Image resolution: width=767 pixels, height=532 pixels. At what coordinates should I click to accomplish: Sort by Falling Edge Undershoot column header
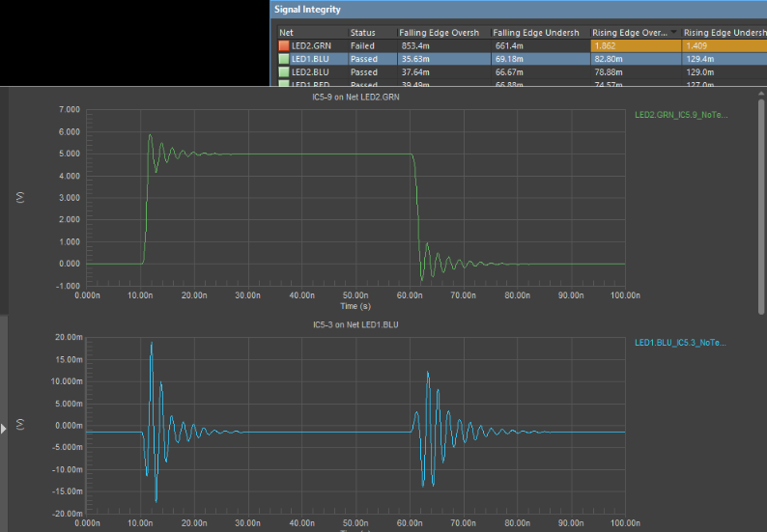tap(541, 33)
